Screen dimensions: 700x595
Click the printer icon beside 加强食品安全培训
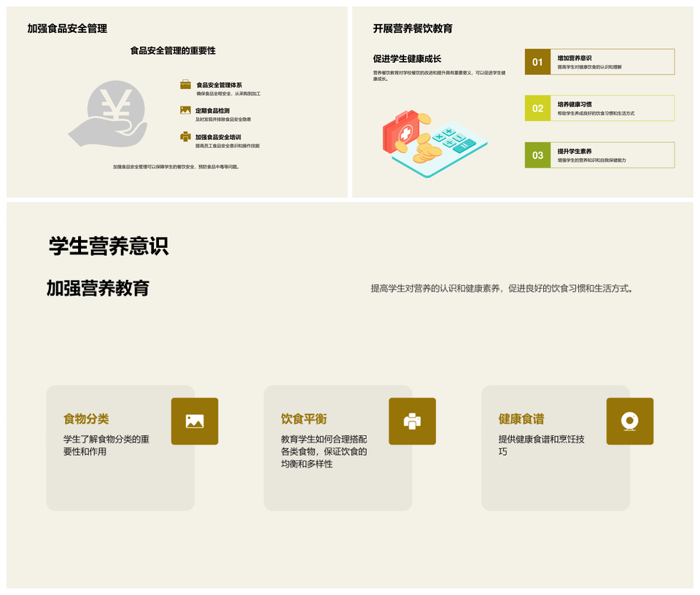click(x=185, y=136)
